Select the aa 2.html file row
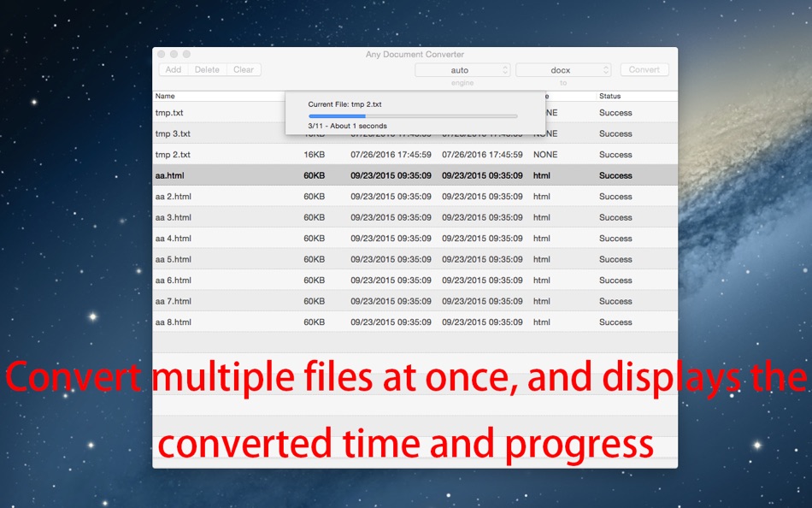This screenshot has width=812, height=508. point(415,197)
